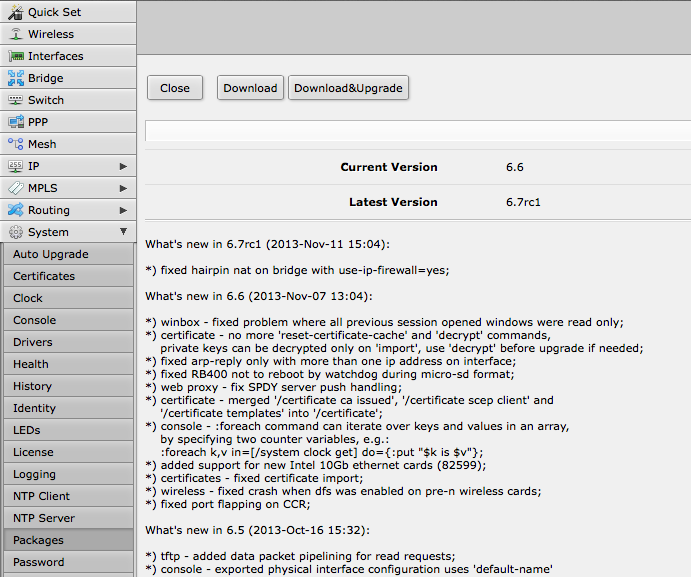Close the package update panel

[x=175, y=88]
